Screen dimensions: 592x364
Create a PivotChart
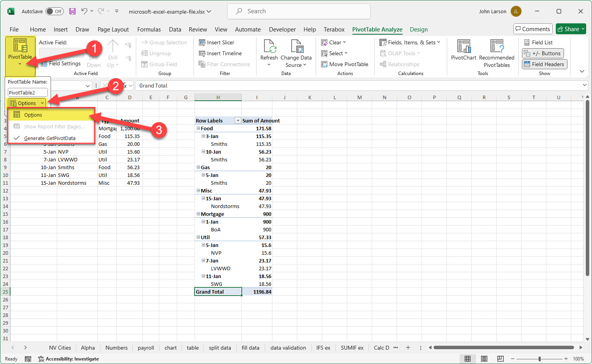464,51
